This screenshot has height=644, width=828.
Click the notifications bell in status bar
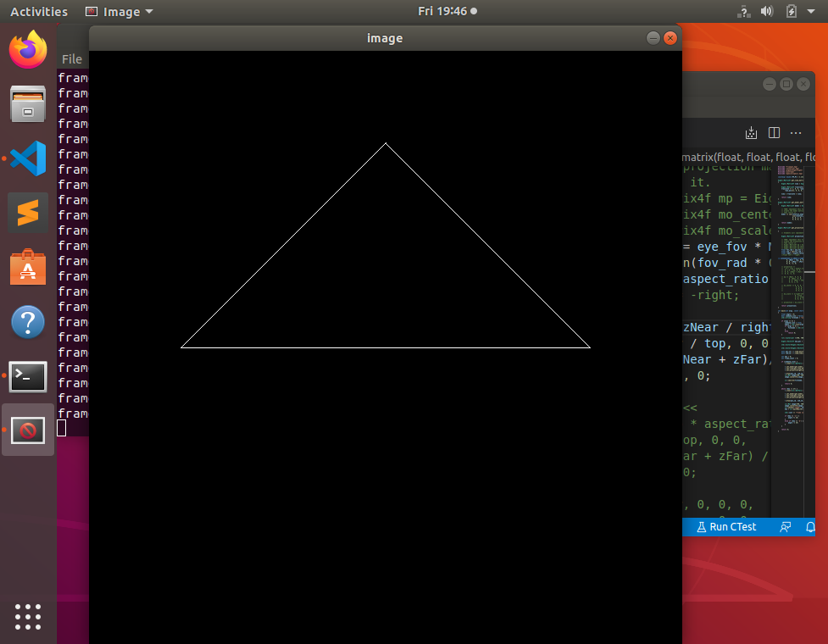811,527
